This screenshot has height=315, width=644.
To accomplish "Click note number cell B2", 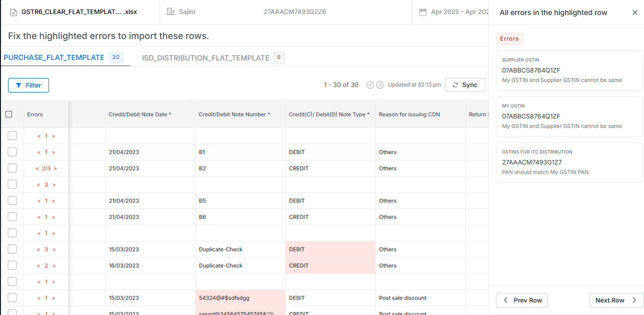I will click(x=240, y=168).
